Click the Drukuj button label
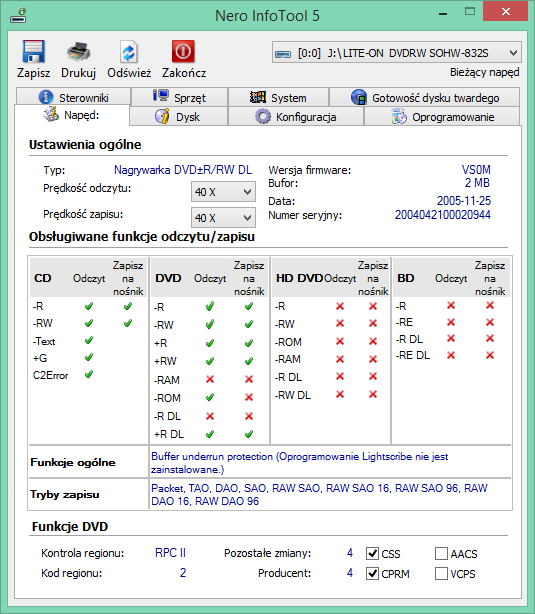Viewport: 535px width, 614px height. pos(79,73)
